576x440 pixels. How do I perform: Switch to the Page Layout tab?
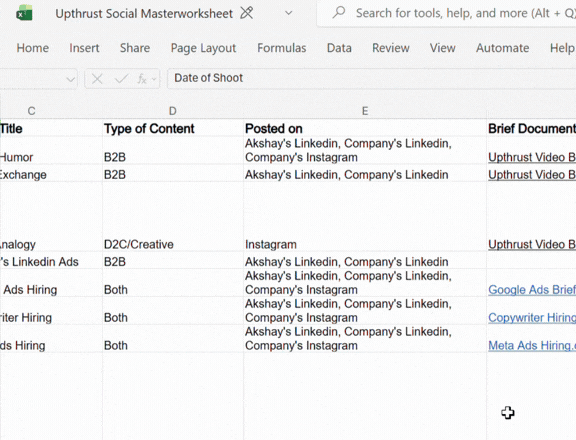[203, 48]
